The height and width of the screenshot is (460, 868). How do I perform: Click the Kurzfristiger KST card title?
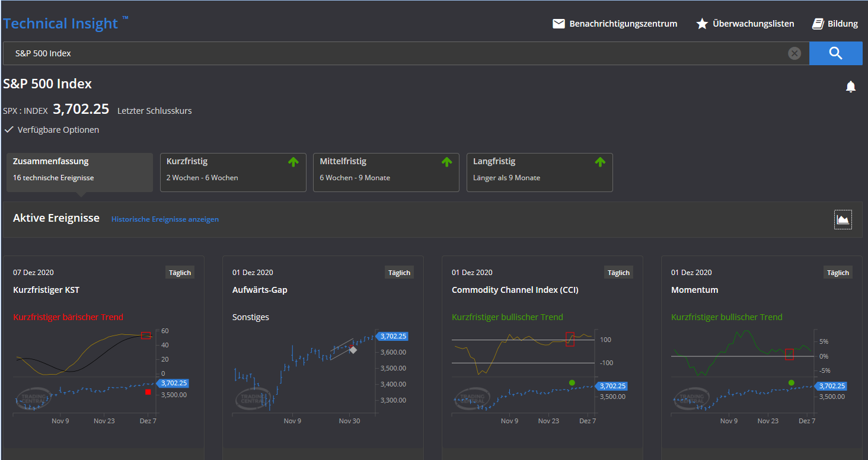point(46,290)
